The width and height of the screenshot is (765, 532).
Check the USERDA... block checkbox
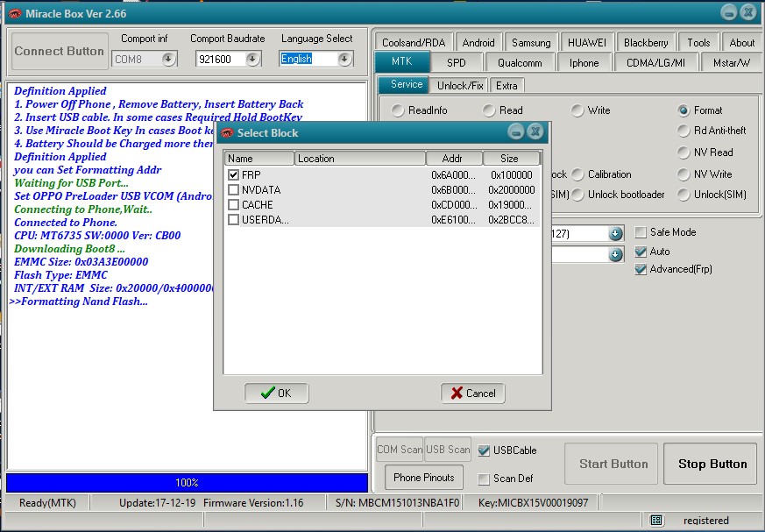tap(233, 220)
